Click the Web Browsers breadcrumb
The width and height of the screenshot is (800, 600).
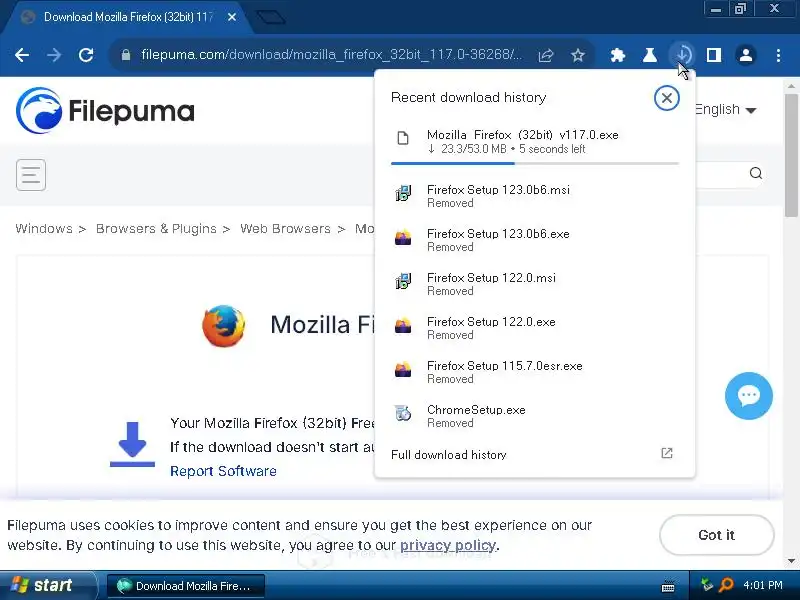click(285, 229)
